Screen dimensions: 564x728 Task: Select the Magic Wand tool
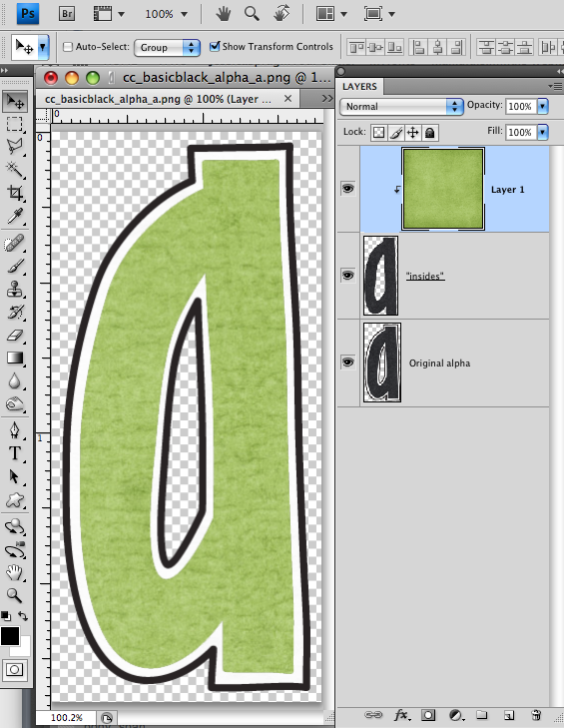coord(15,170)
